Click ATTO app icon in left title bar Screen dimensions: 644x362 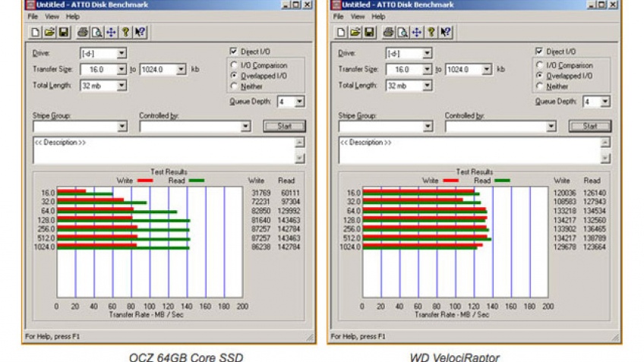click(30, 5)
